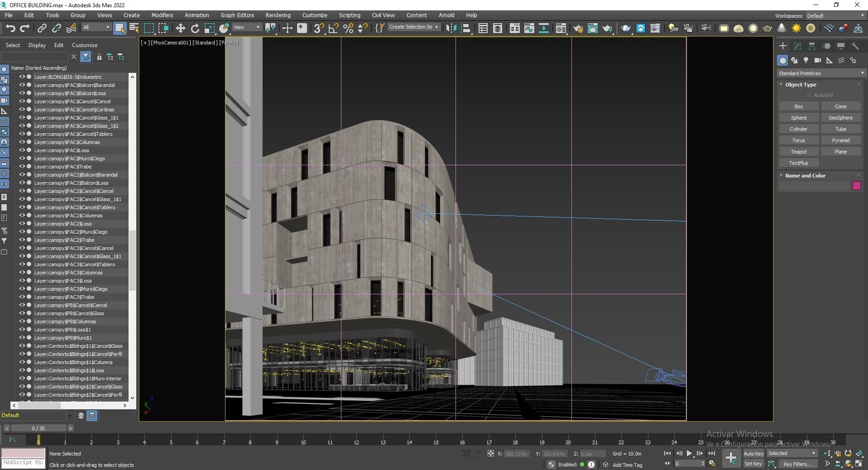Click the Undo arrow in main toolbar
This screenshot has height=470, width=868.
click(10, 28)
